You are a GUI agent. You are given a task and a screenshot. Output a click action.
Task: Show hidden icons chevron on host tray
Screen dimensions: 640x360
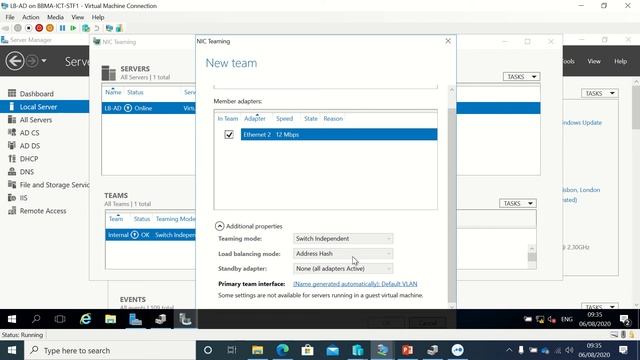(x=509, y=350)
